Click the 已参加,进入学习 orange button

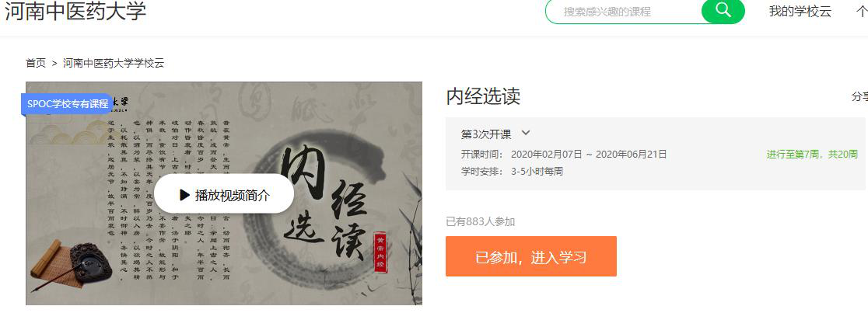[531, 256]
